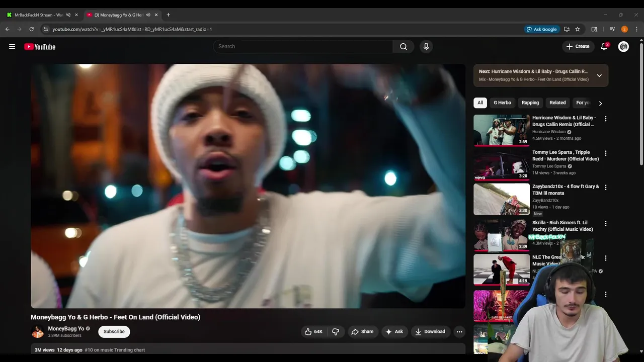Image resolution: width=644 pixels, height=362 pixels.
Task: Click Ask Google in address bar
Action: [x=541, y=29]
